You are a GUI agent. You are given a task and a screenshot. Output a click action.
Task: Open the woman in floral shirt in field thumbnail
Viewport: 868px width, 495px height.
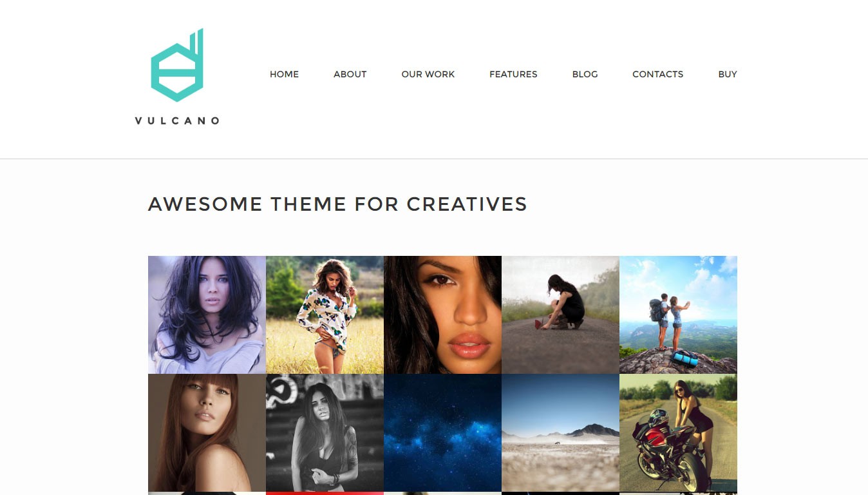pos(325,315)
